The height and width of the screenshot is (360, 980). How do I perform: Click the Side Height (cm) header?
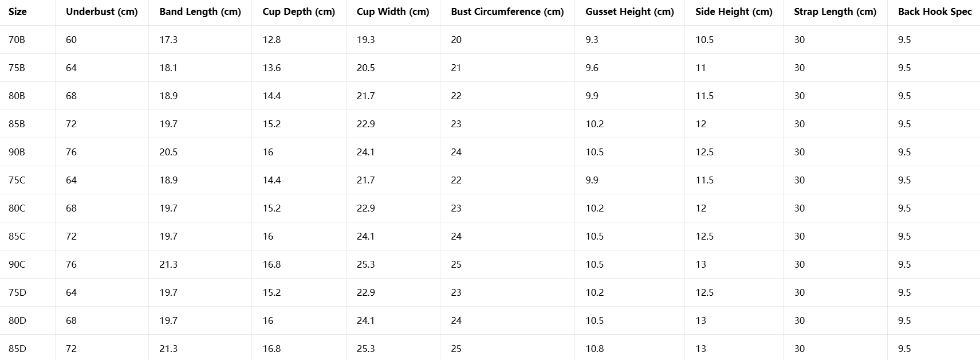click(x=734, y=11)
